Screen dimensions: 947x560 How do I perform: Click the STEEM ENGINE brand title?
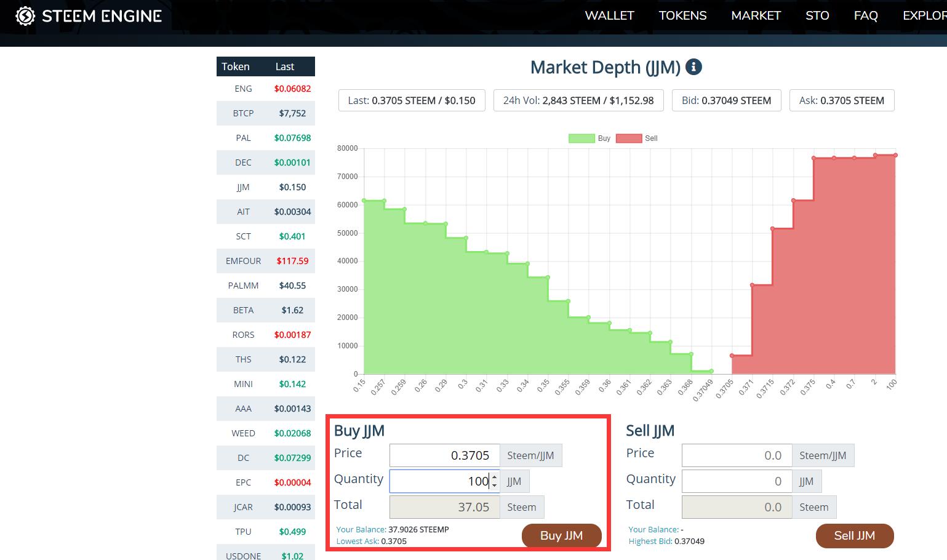[x=102, y=16]
